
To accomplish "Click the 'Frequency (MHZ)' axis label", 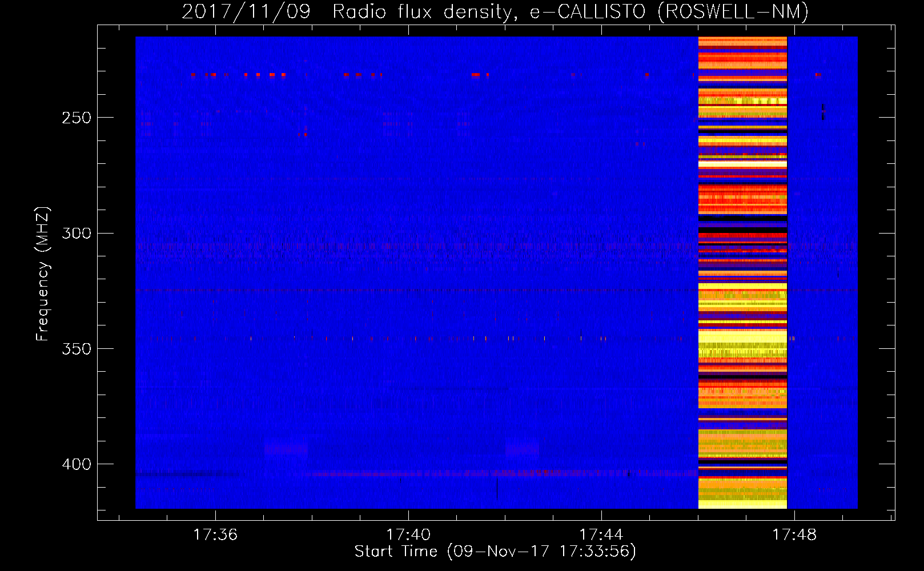I will [x=43, y=274].
